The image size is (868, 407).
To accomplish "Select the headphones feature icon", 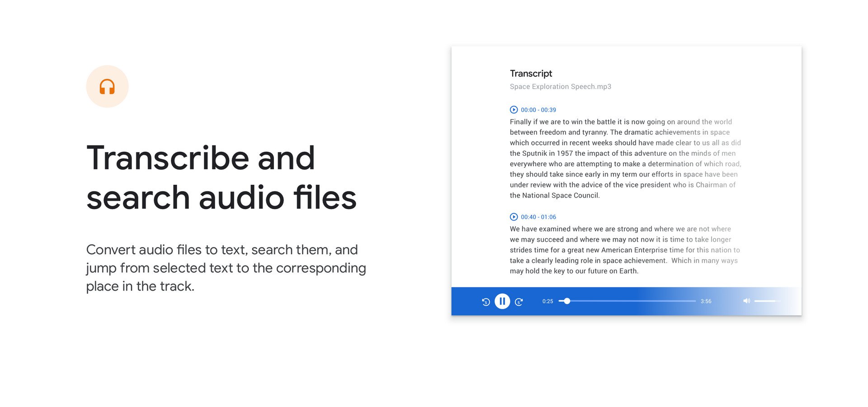I will (x=107, y=86).
